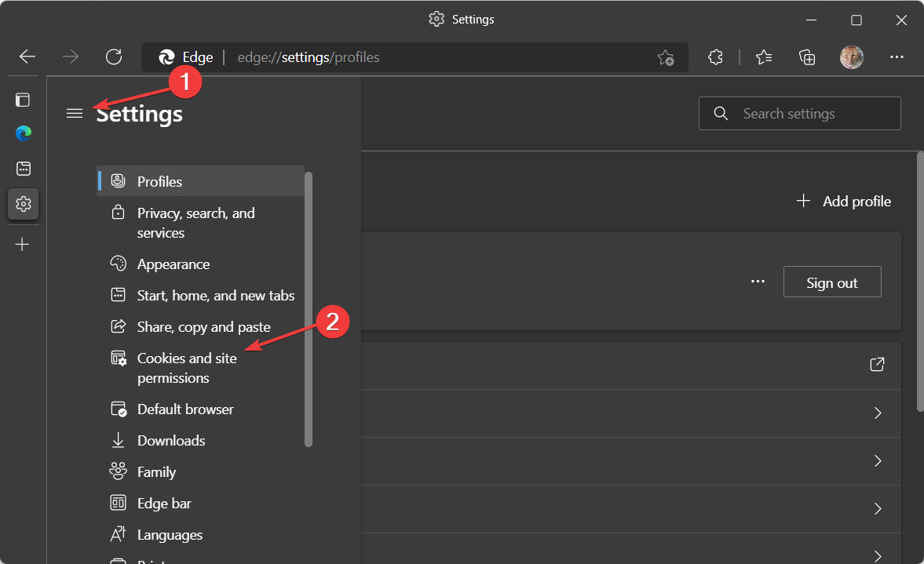Click the Edge bar icon

pyautogui.click(x=118, y=502)
